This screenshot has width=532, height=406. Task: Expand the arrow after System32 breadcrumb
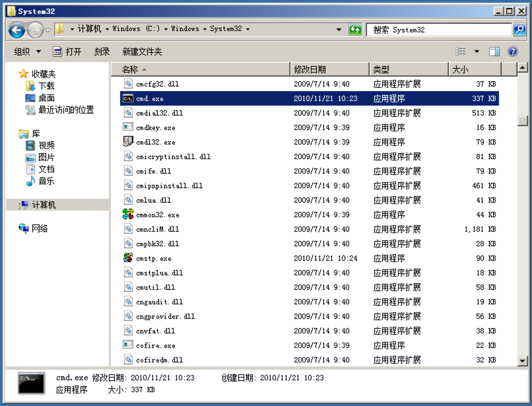(x=248, y=29)
